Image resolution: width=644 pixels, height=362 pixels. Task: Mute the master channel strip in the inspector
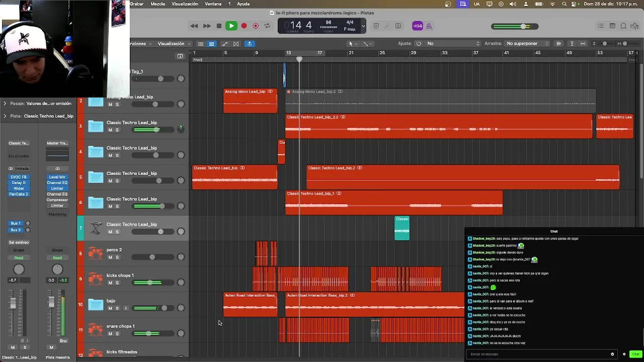point(51,347)
